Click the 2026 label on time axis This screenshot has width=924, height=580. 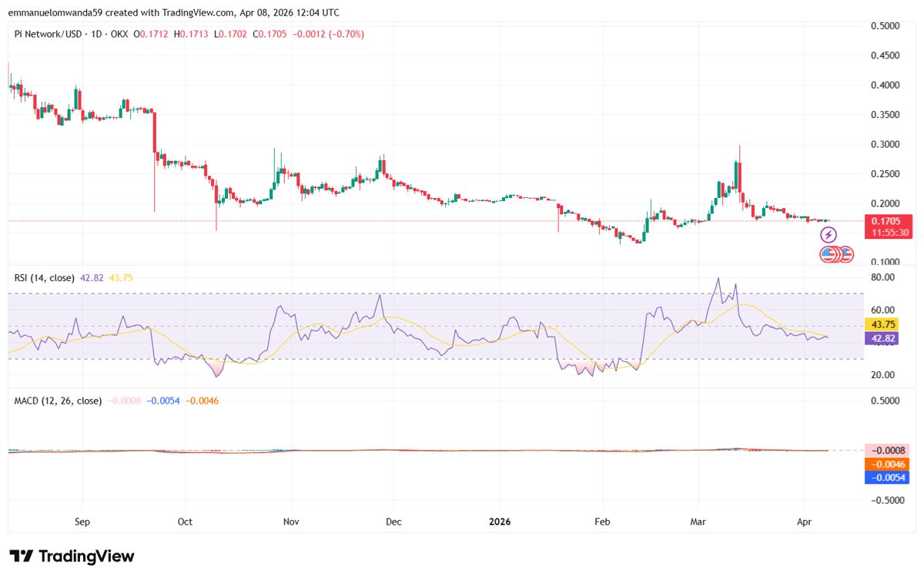click(500, 521)
